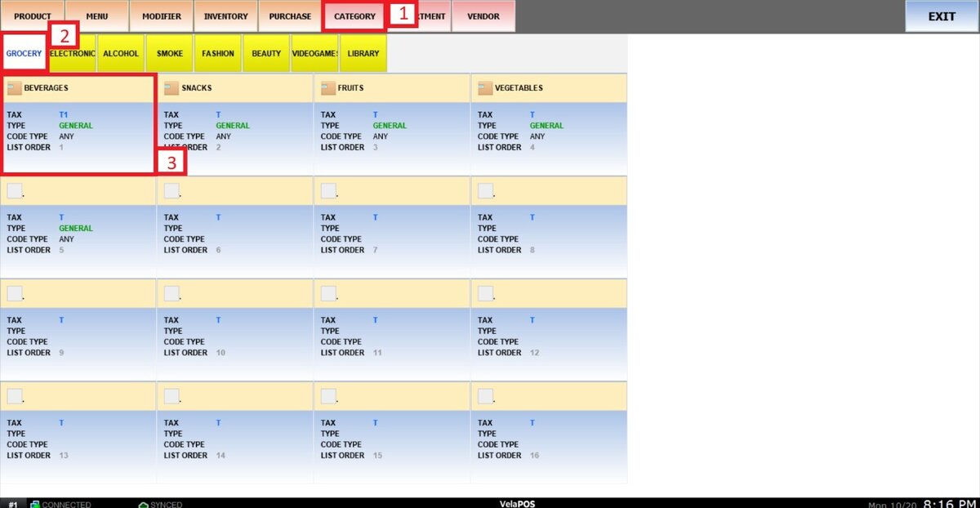
Task: Click the T1 tax value on BEVERAGES
Action: (63, 115)
